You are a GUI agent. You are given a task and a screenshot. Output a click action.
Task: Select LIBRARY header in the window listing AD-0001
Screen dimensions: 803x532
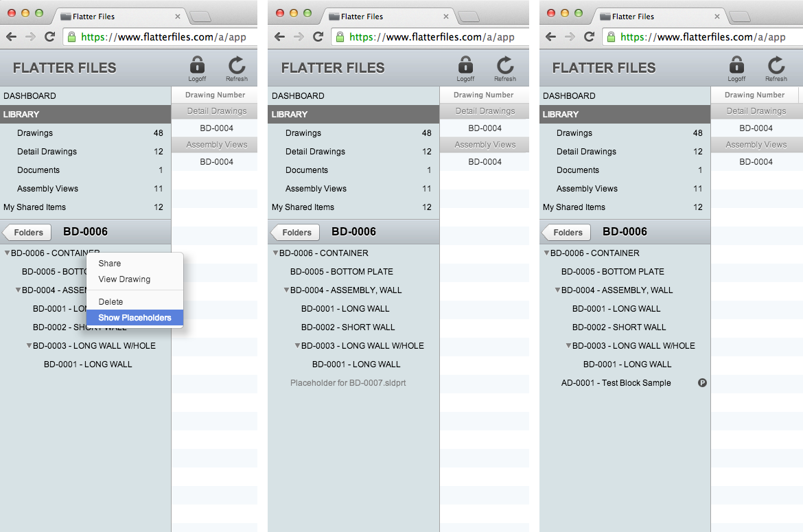[x=625, y=114]
